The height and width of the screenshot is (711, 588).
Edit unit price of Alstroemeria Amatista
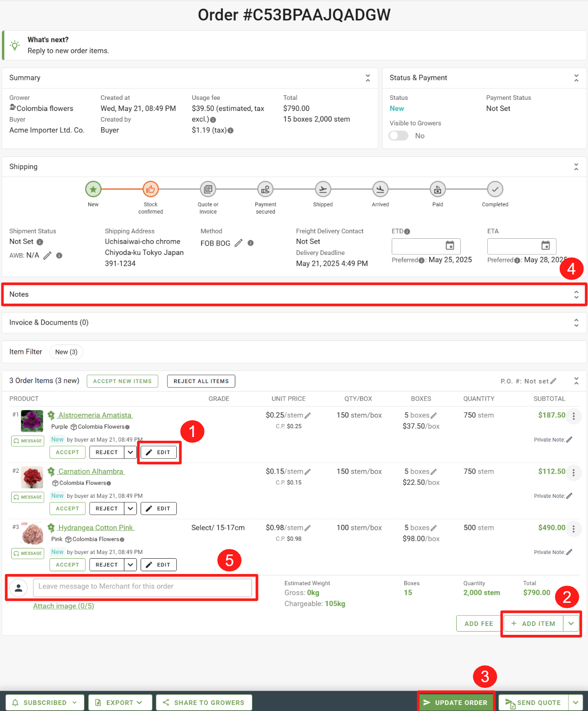(x=308, y=416)
